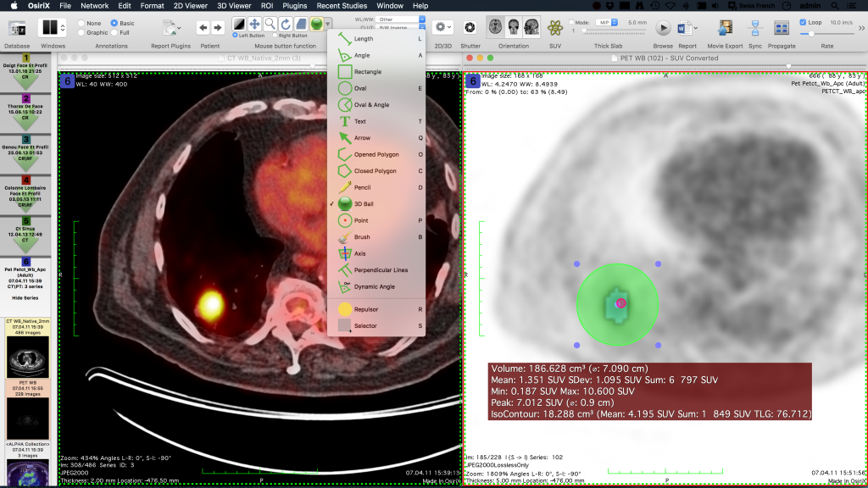Open the ROI menu in the menu bar
This screenshot has height=488, width=868.
267,5
